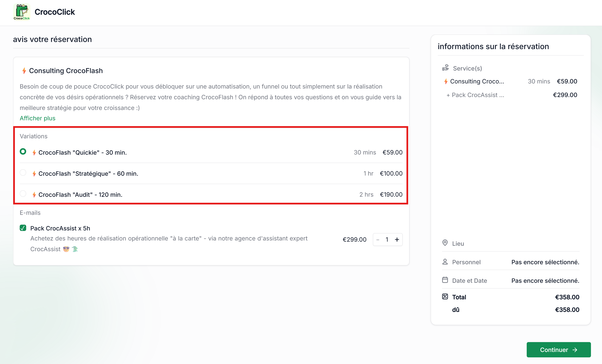Click the Lieu location pin icon

point(445,243)
